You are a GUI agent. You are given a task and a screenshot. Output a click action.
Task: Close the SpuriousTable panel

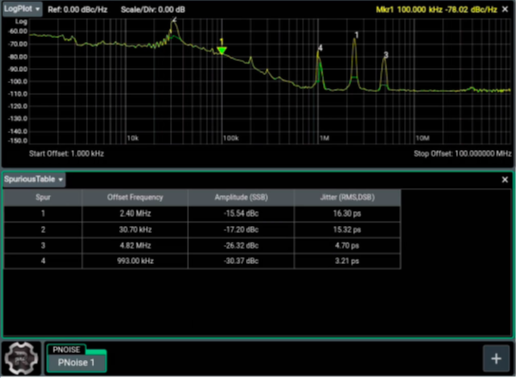click(505, 180)
